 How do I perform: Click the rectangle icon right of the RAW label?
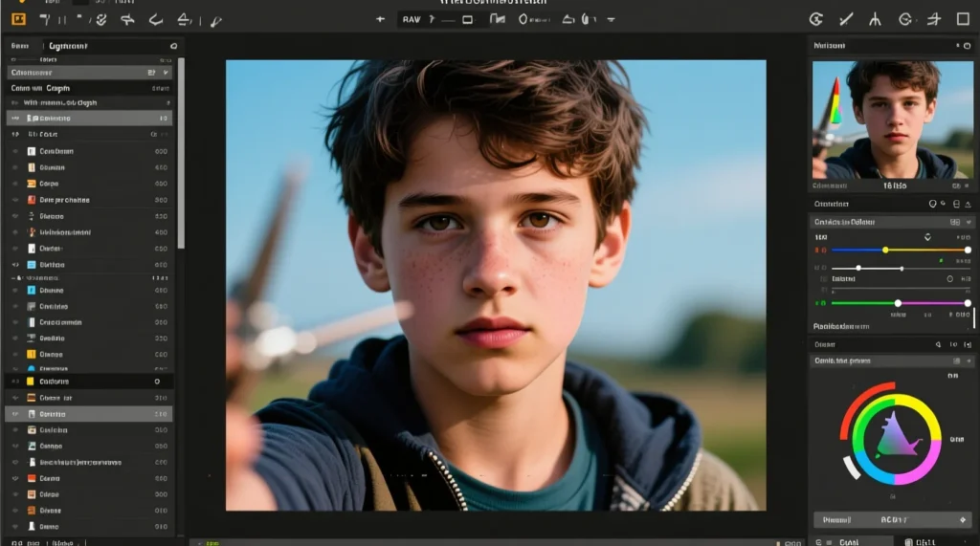coord(467,19)
